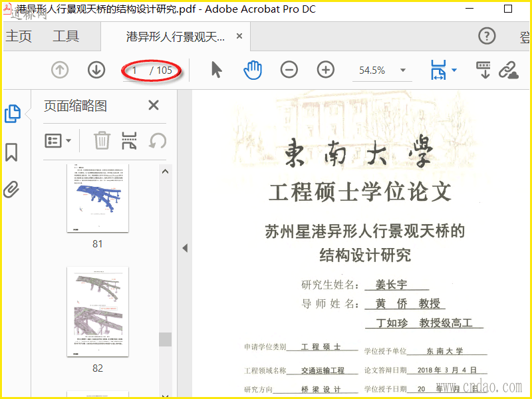Click the 页面缩略图 panel title
532x399 pixels.
coord(75,106)
